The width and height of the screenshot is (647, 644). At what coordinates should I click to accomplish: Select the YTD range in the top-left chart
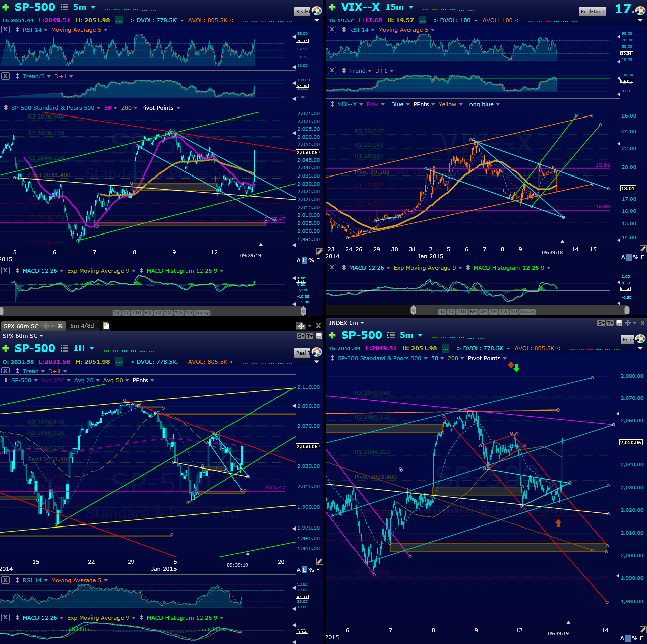coord(137,313)
